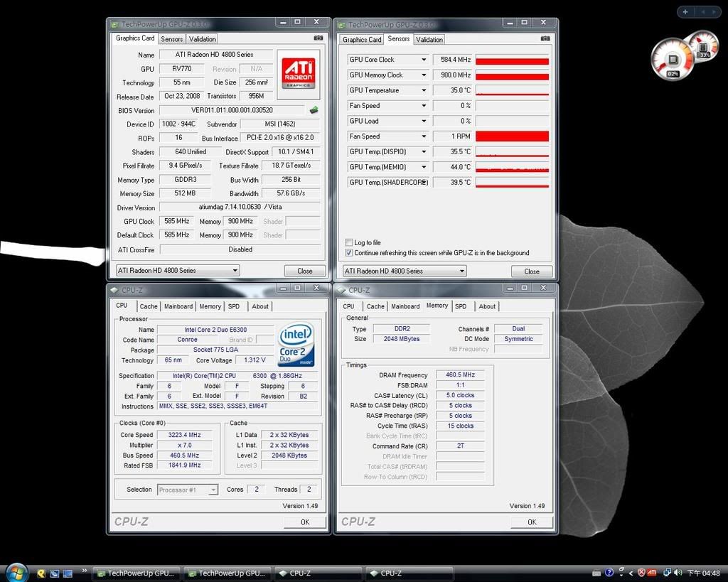728x582 pixels.
Task: Open the Fan Speed dropdown showing 0 %
Action: coord(424,105)
